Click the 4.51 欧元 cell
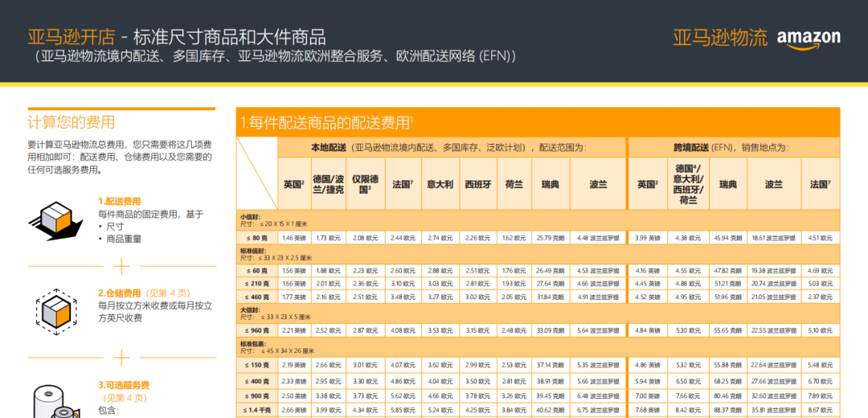 point(821,238)
